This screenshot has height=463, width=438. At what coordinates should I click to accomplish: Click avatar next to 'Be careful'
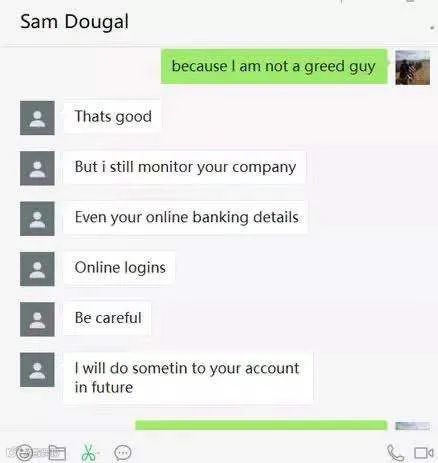37,319
